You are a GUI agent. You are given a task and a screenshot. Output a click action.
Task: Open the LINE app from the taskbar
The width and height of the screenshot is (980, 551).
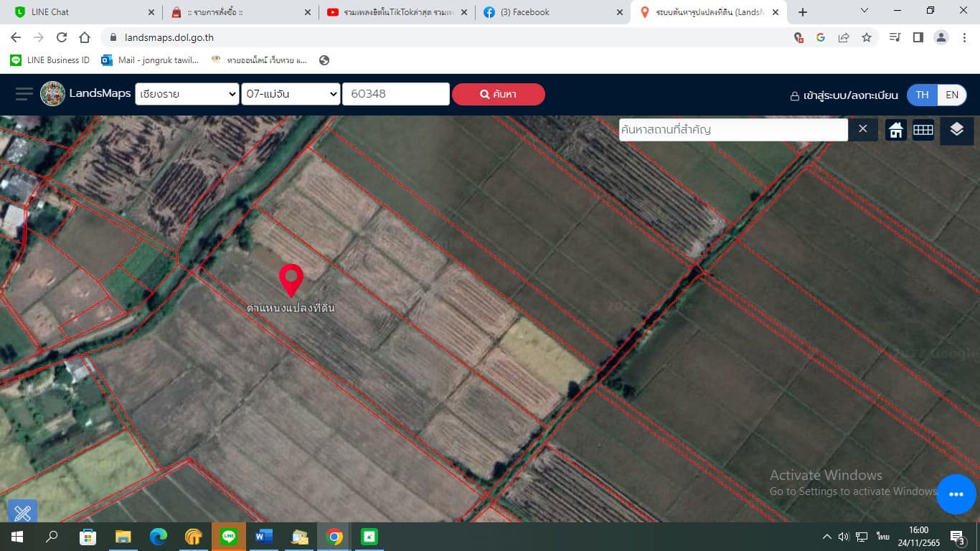(x=229, y=537)
